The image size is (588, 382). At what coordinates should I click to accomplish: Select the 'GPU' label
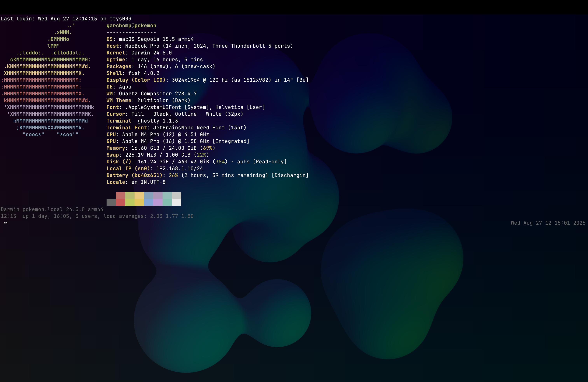click(111, 141)
